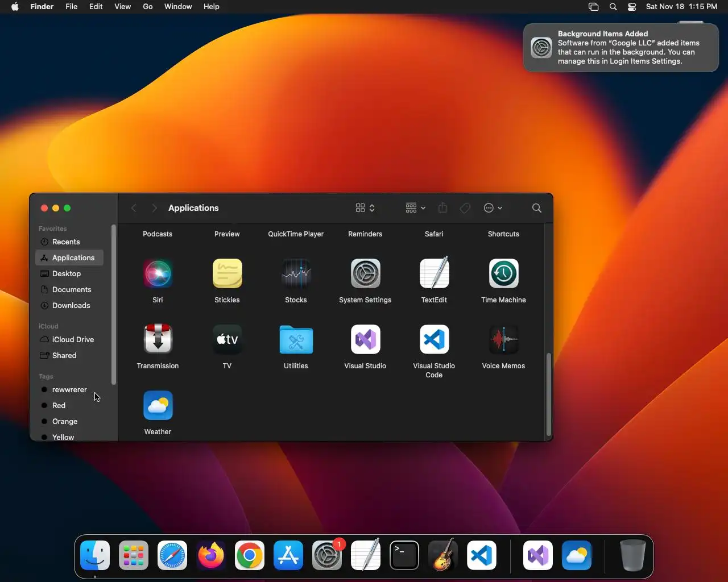This screenshot has width=728, height=582.
Task: Go back with the Finder back arrow
Action: point(134,208)
